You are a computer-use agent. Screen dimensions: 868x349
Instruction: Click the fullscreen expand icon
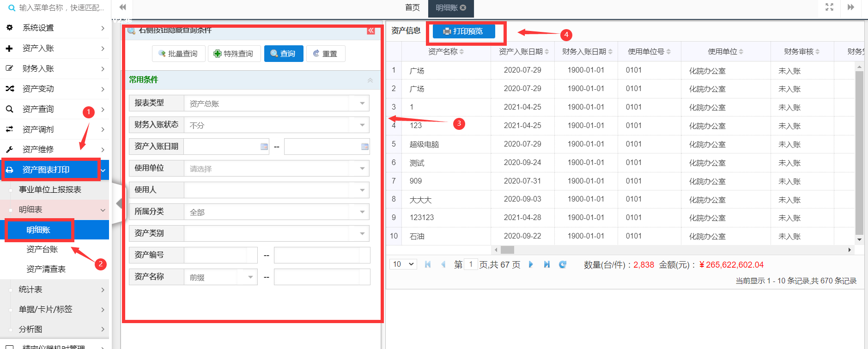(829, 7)
